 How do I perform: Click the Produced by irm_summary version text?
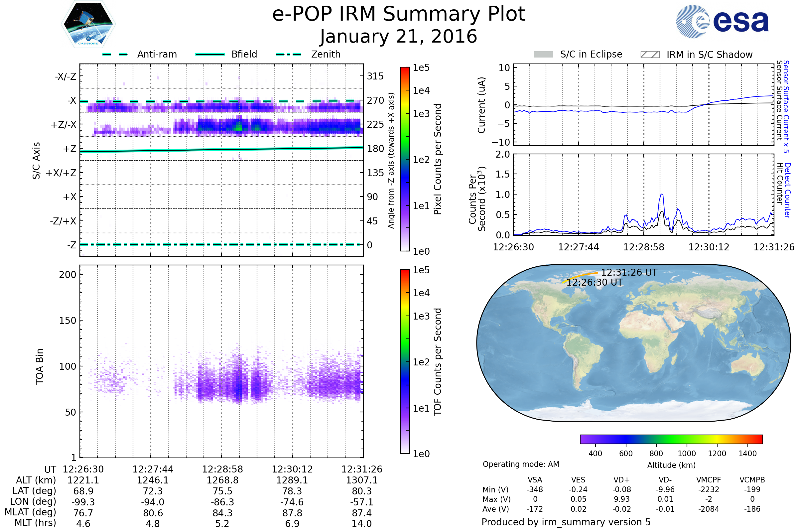pos(566,522)
